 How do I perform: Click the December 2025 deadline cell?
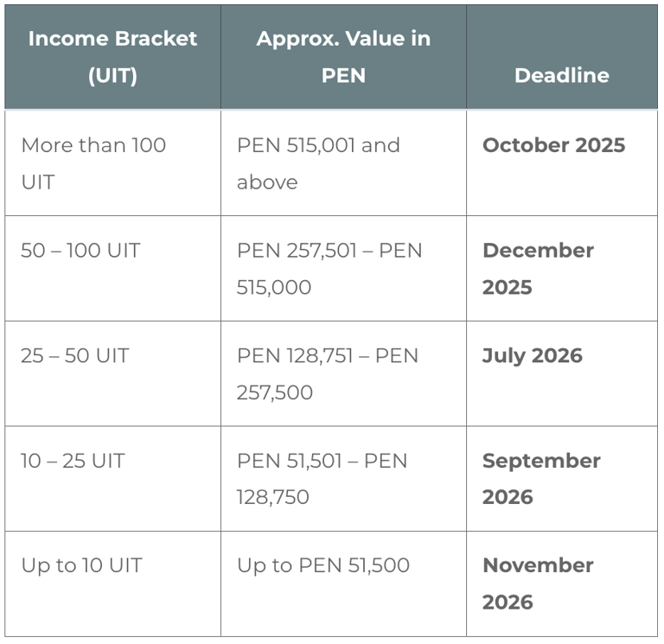(538, 268)
